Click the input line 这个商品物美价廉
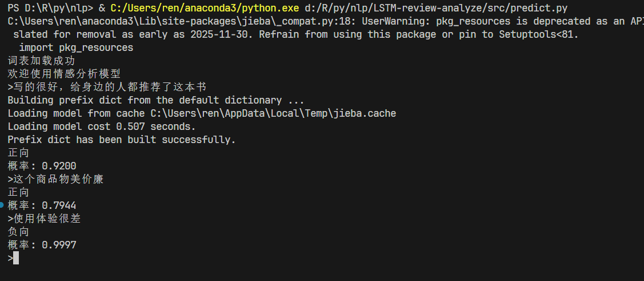Image resolution: width=644 pixels, height=281 pixels. point(57,179)
